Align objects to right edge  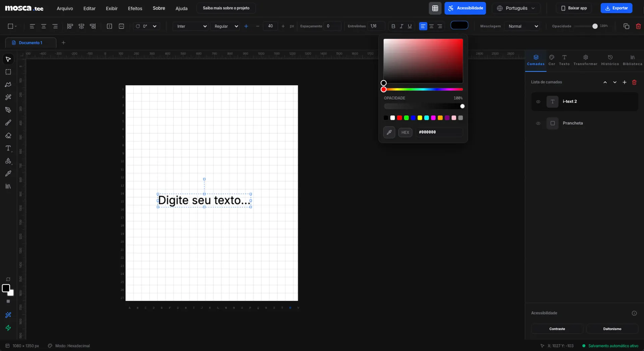coord(93,26)
